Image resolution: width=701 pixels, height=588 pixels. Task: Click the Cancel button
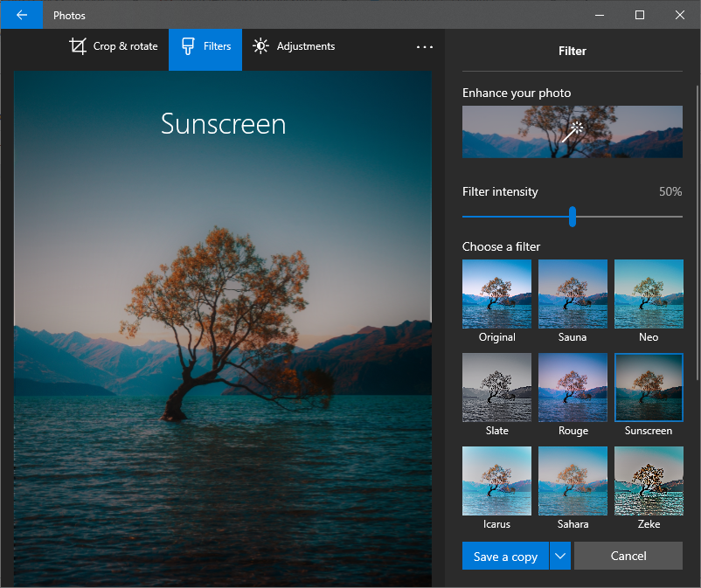[628, 556]
